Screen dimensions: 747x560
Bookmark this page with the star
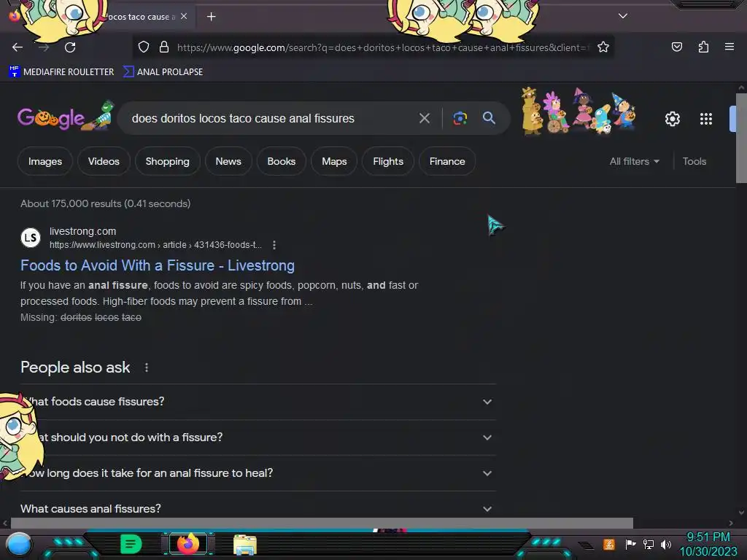coord(603,47)
